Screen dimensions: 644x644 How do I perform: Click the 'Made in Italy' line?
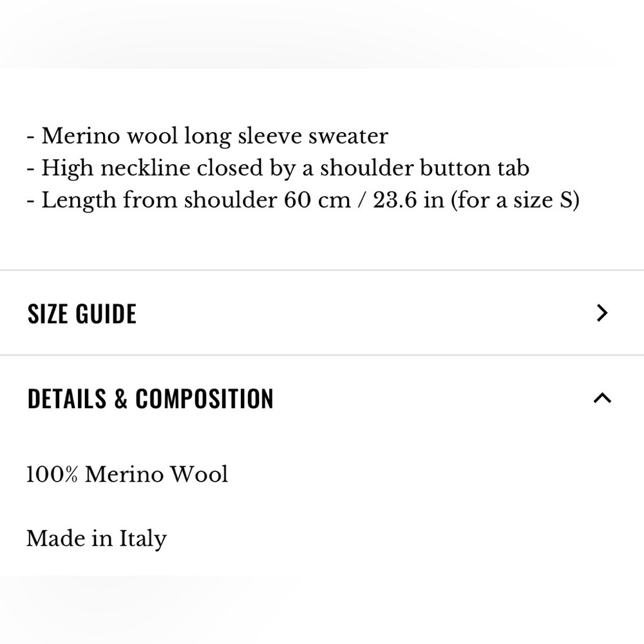pos(97,538)
